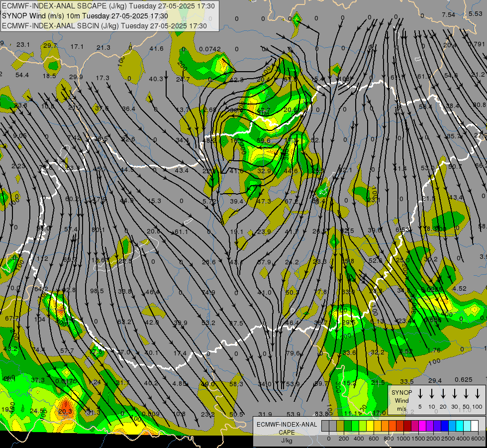Click the 100 m/s wind arrow in the SYNOP legend
The width and height of the screenshot is (487, 448).
point(478,394)
